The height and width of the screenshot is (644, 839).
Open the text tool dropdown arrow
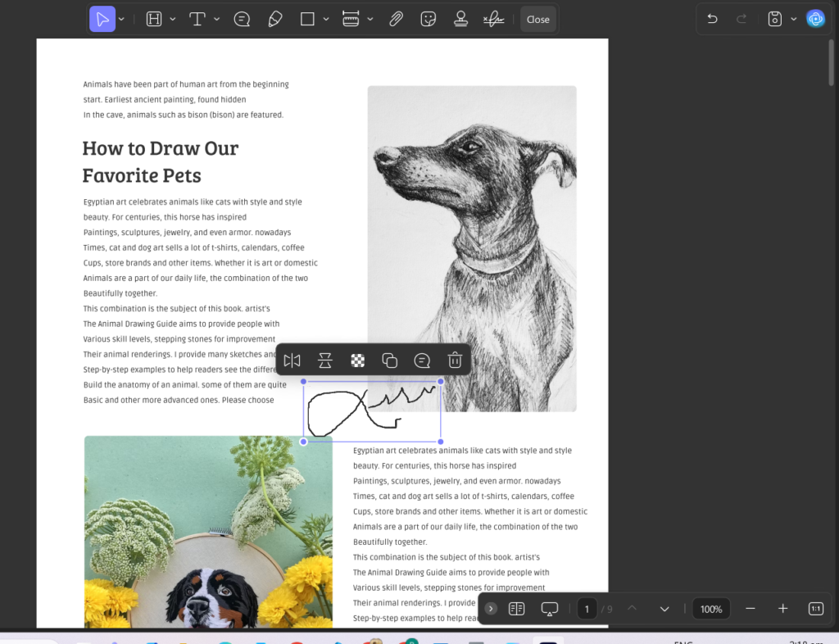[x=216, y=19]
